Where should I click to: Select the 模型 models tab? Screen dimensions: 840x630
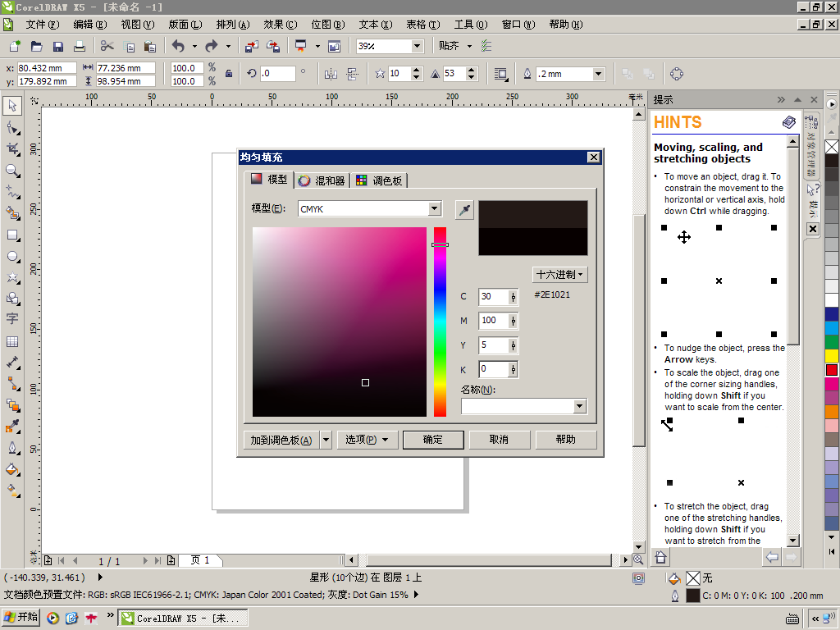pos(269,180)
